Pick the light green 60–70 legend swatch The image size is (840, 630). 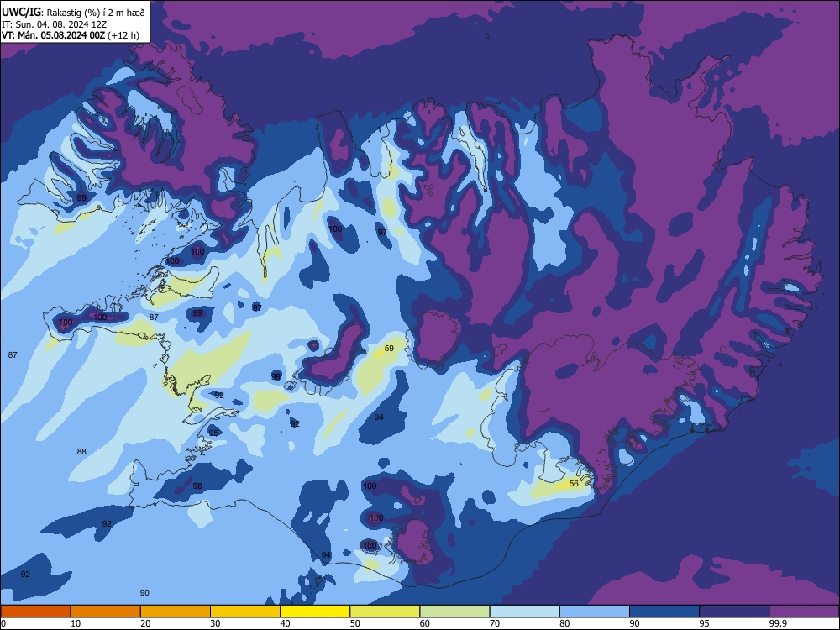tap(454, 612)
